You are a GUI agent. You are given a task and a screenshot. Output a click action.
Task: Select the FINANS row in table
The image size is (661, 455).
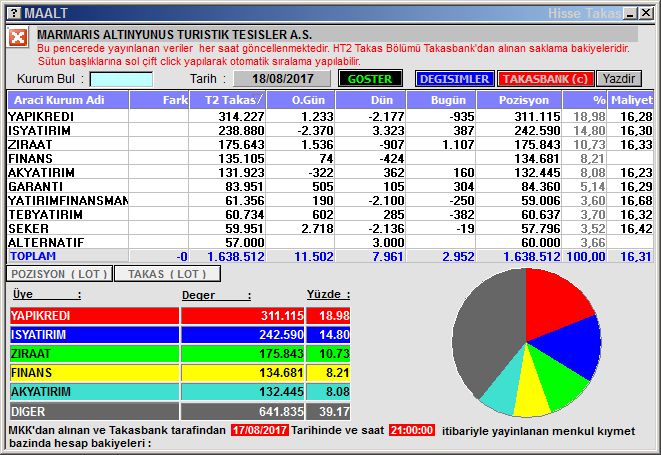330,159
